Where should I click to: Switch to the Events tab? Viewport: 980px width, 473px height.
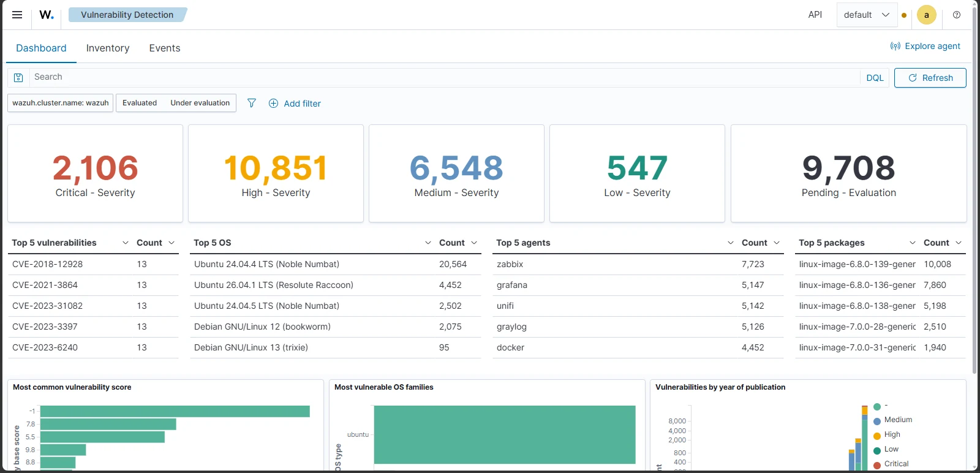click(x=165, y=48)
